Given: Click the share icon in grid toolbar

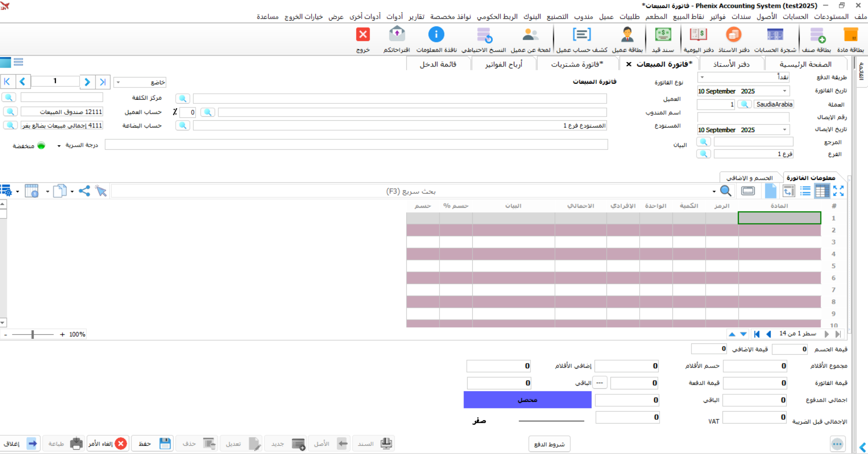Looking at the screenshot, I should click(84, 191).
